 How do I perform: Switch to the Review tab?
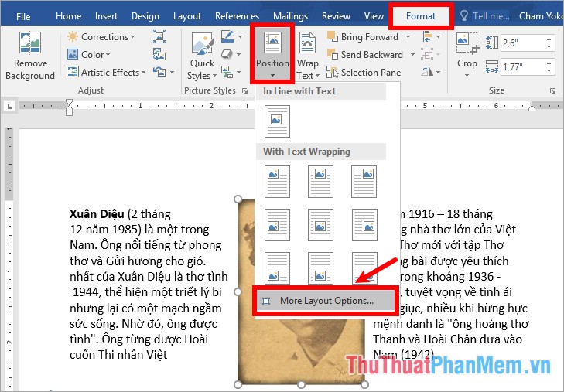point(336,16)
